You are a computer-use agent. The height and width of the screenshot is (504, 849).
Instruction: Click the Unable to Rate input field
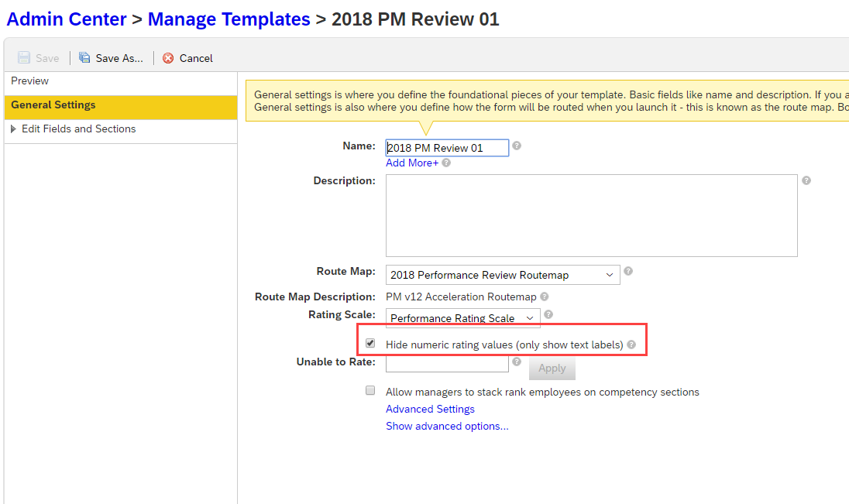(x=447, y=365)
